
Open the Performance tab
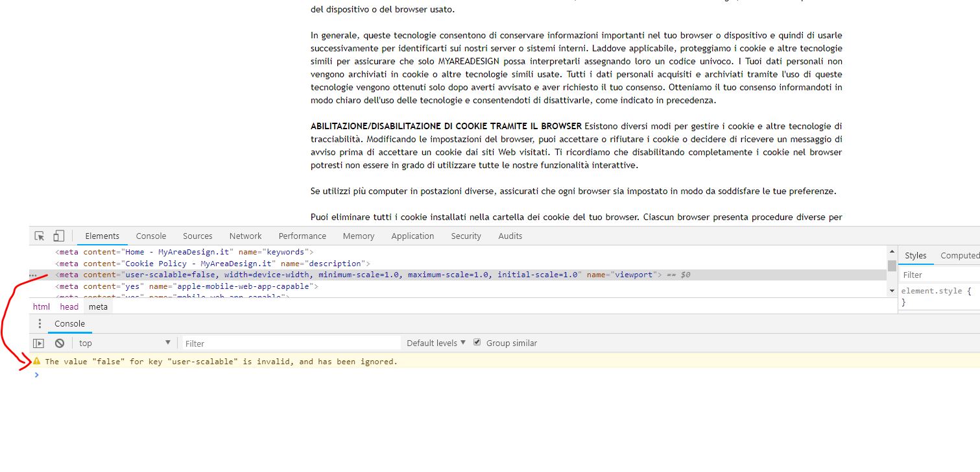point(302,236)
